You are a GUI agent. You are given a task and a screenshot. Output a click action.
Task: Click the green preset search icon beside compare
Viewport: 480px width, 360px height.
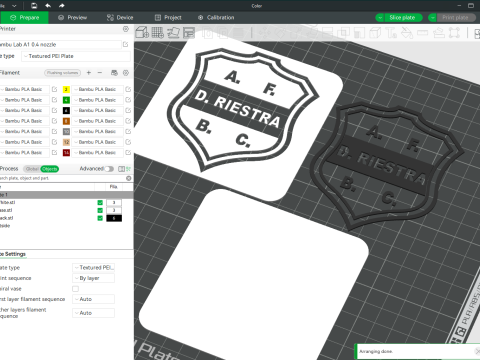coord(128,169)
